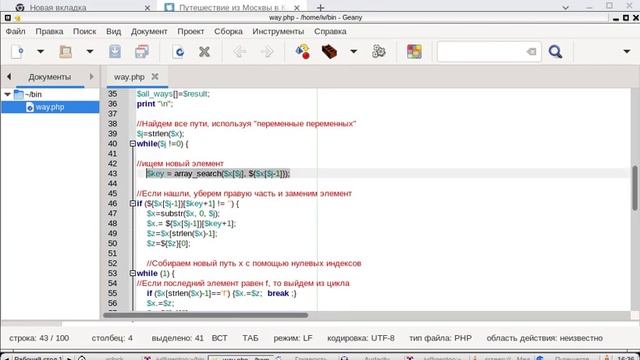This screenshot has height=360, width=640.
Task: Collapse the ~/bin folder tree node
Action: (x=7, y=94)
